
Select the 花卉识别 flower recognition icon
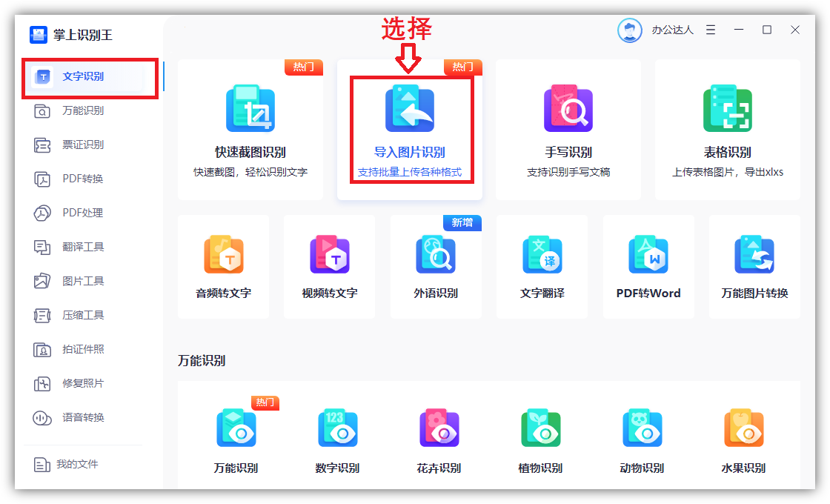click(439, 428)
